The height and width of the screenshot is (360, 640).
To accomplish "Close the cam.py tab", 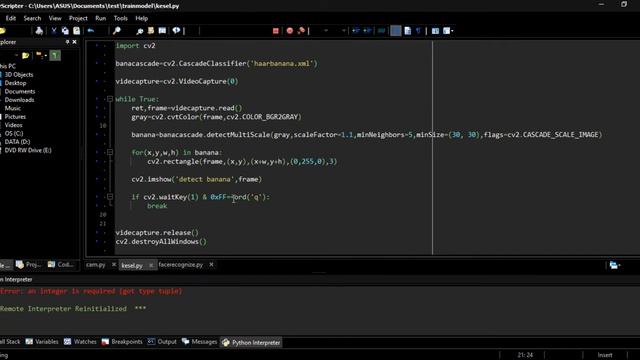I will coord(114,264).
